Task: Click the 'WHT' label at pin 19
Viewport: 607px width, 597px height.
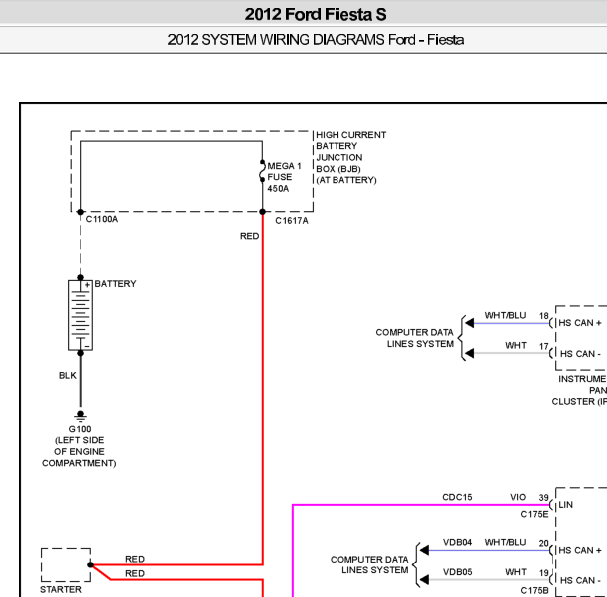Action: coord(516,572)
